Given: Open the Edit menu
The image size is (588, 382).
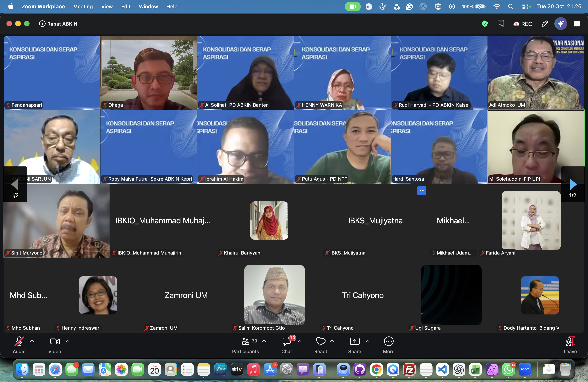Looking at the screenshot, I should pos(126,6).
